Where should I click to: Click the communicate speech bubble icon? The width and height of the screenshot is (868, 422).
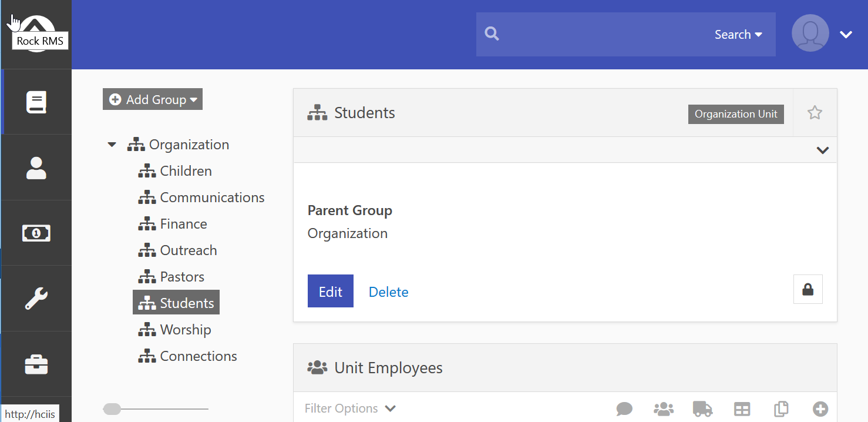(x=624, y=409)
